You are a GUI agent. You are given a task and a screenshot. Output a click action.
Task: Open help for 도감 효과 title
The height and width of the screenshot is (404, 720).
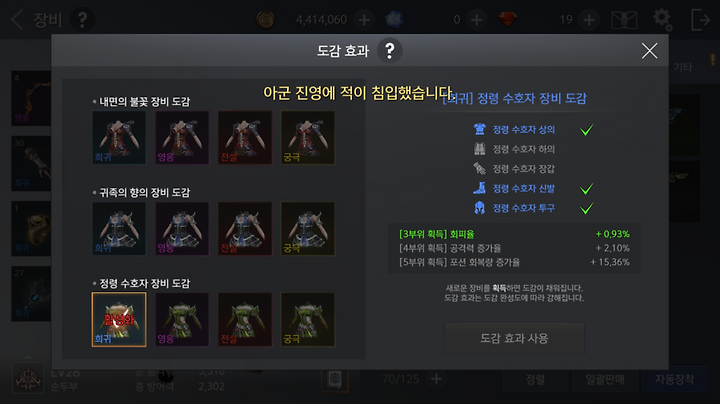coord(389,50)
